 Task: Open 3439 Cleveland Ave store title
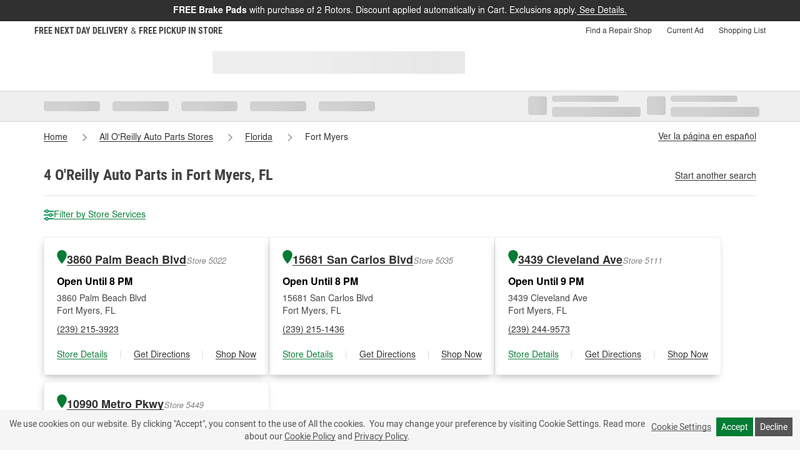coord(570,260)
